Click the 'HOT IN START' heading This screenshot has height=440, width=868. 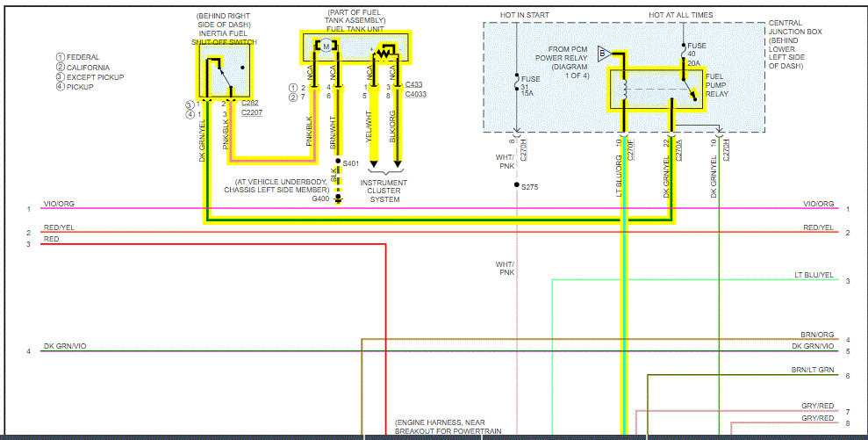point(524,15)
